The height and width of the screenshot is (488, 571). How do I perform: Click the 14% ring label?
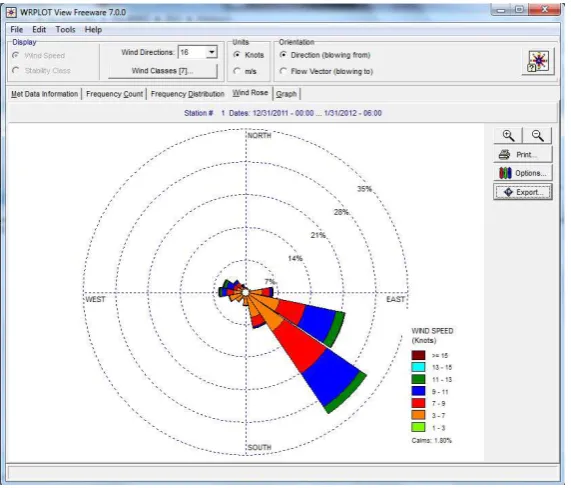point(295,259)
